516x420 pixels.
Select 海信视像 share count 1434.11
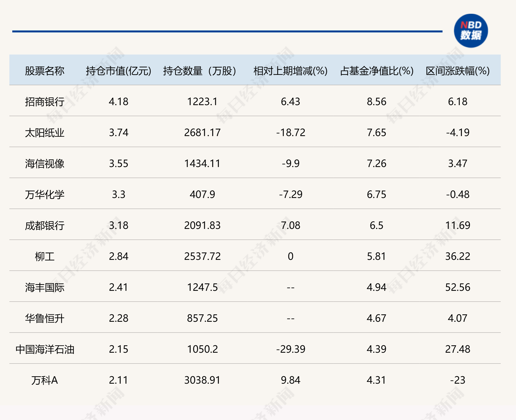coord(202,164)
